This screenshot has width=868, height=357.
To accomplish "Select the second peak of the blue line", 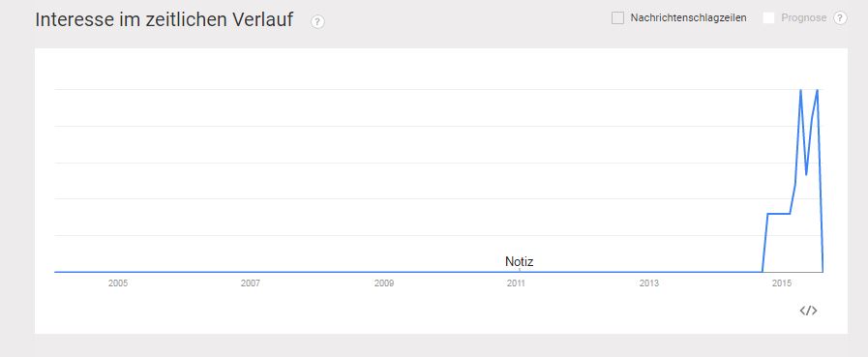I will (817, 90).
